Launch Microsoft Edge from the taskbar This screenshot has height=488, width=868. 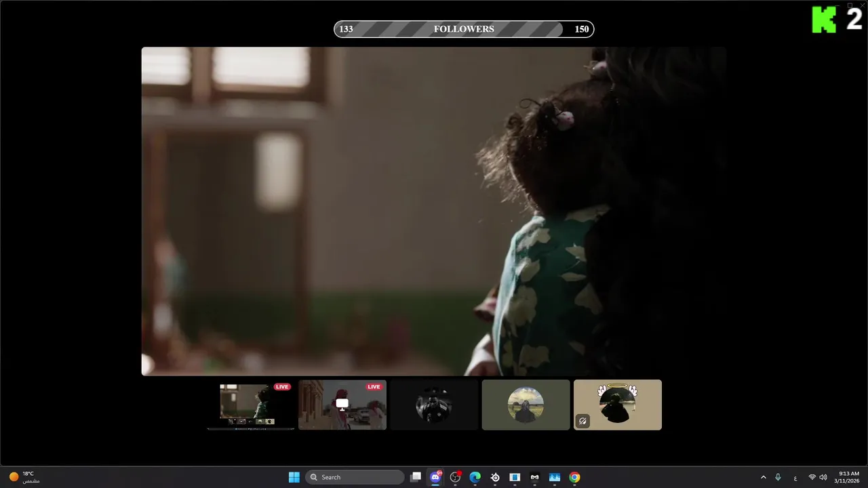click(x=475, y=477)
